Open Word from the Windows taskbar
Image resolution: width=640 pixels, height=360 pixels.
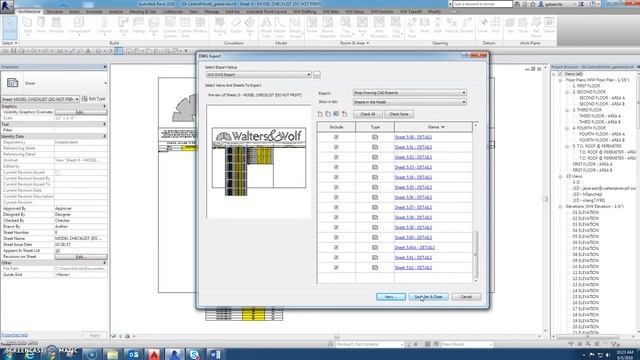click(215, 354)
